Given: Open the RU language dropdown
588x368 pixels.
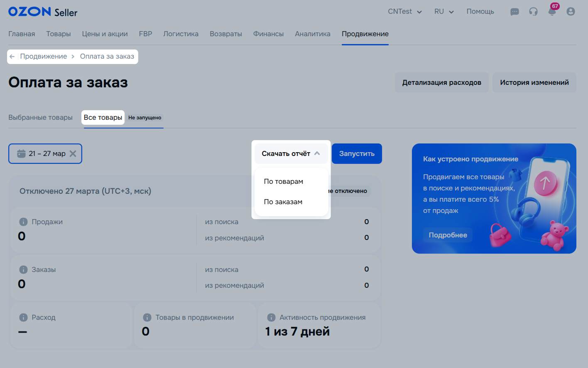Looking at the screenshot, I should pos(443,12).
